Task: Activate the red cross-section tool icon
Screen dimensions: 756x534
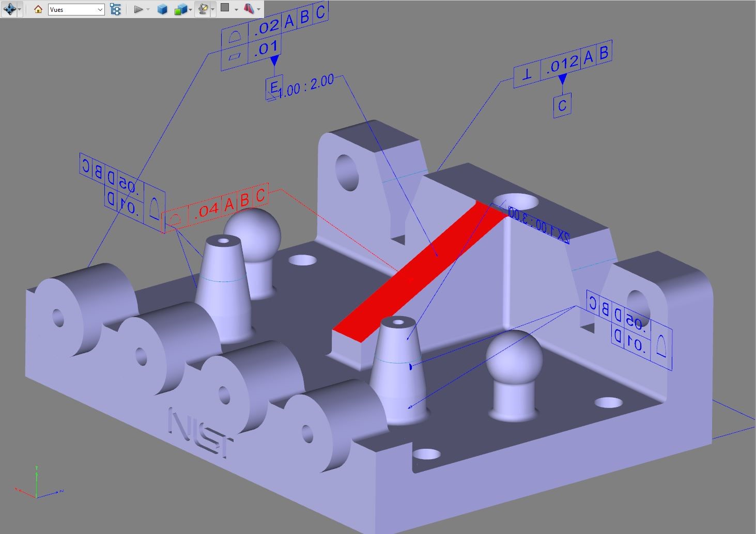Action: (x=250, y=9)
